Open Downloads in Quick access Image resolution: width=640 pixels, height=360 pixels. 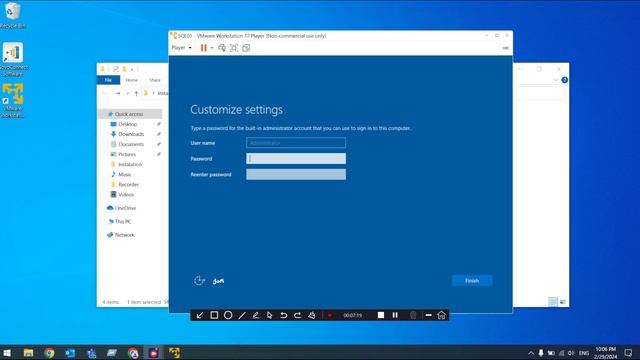tap(131, 134)
